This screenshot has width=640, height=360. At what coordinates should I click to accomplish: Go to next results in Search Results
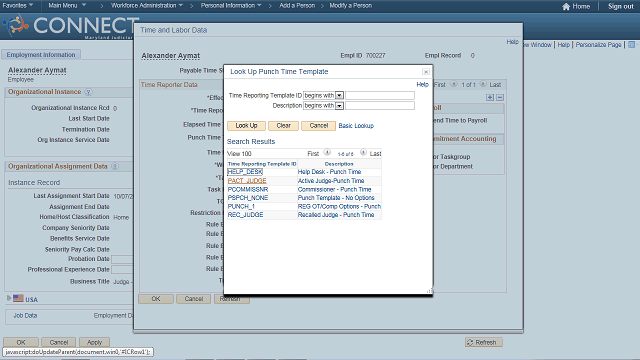(363, 153)
